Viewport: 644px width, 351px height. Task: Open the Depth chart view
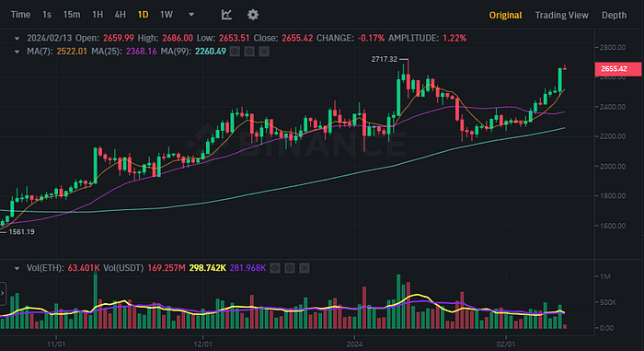point(614,16)
